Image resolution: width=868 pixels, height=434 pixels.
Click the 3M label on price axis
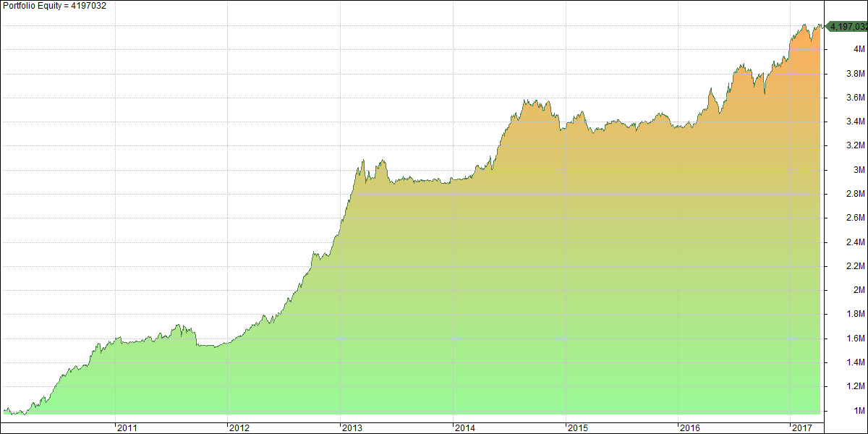pyautogui.click(x=859, y=170)
